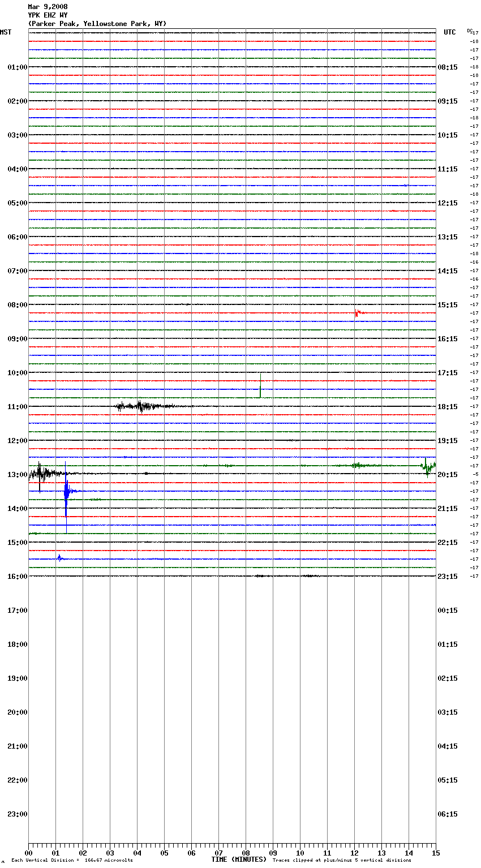Select the 14:00 MST time label
Image resolution: width=481 pixels, height=868 pixels.
[18, 508]
